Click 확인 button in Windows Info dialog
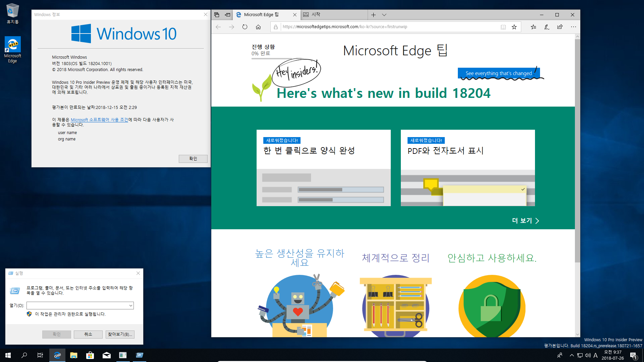Image resolution: width=644 pixels, height=362 pixels. [x=193, y=158]
